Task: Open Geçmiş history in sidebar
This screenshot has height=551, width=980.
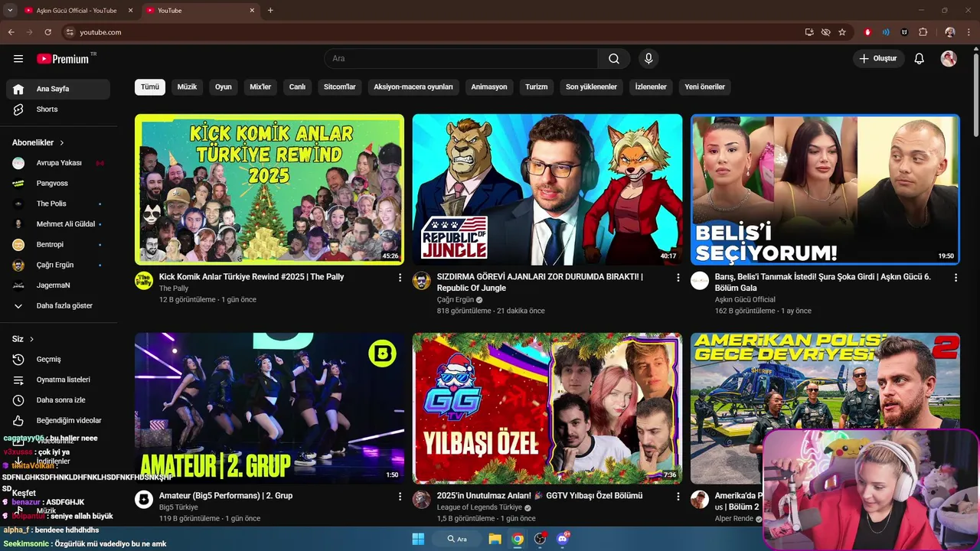Action: pyautogui.click(x=58, y=359)
